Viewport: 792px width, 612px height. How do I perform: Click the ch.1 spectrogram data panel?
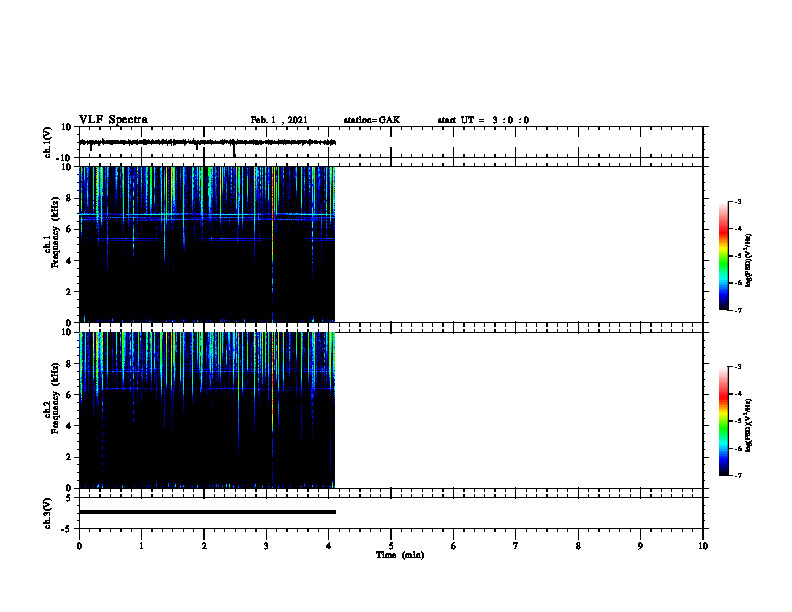pos(207,244)
